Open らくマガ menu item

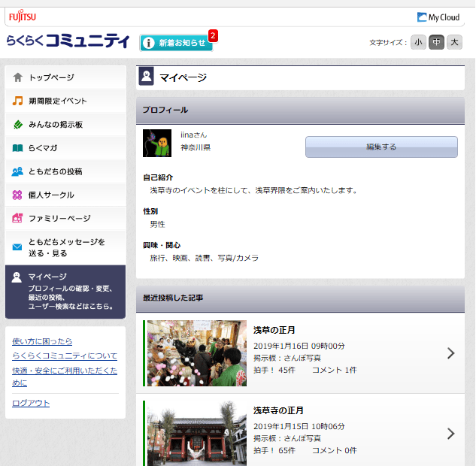(x=65, y=148)
